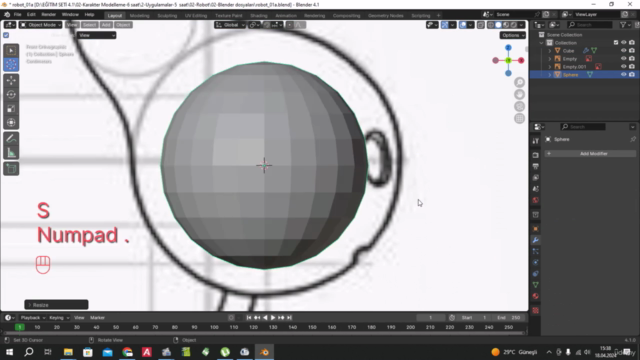Screen dimensions: 640x360
Task: Select the Add Cube tool
Action: 11,169
